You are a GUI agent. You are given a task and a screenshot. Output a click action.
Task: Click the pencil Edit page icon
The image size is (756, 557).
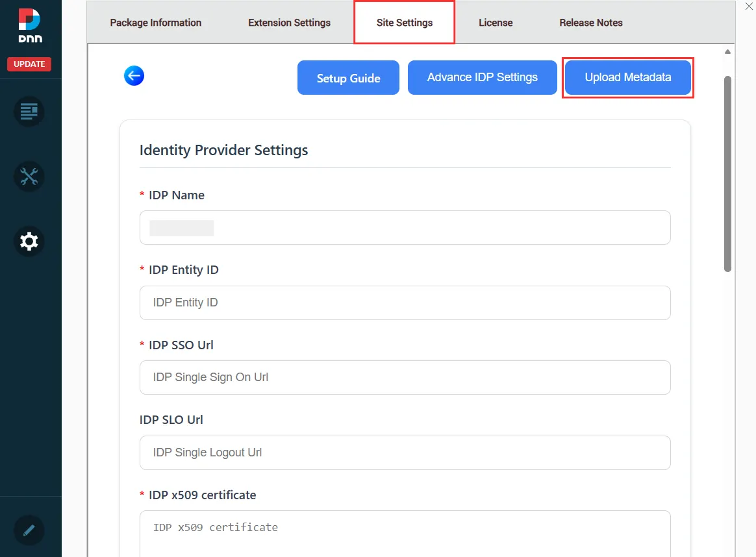pos(29,530)
